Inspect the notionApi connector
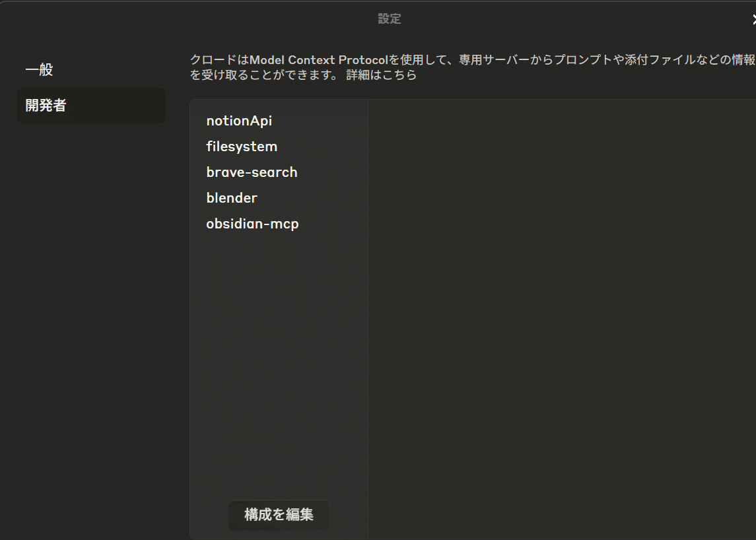The image size is (756, 540). 239,120
